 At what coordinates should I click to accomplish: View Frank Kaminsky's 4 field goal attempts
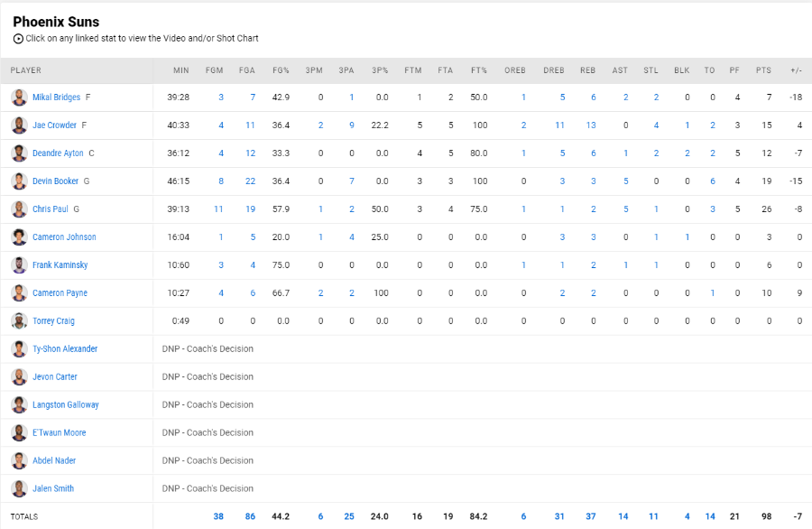[253, 265]
